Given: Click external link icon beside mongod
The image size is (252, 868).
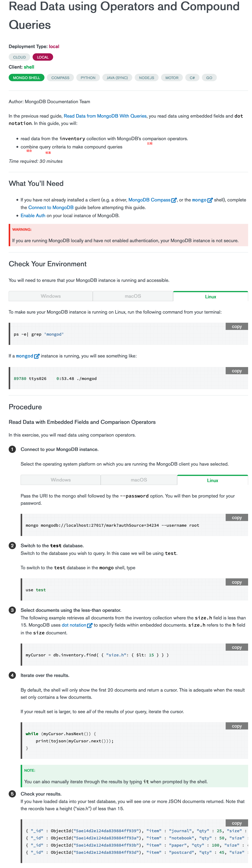Looking at the screenshot, I should [x=37, y=356].
